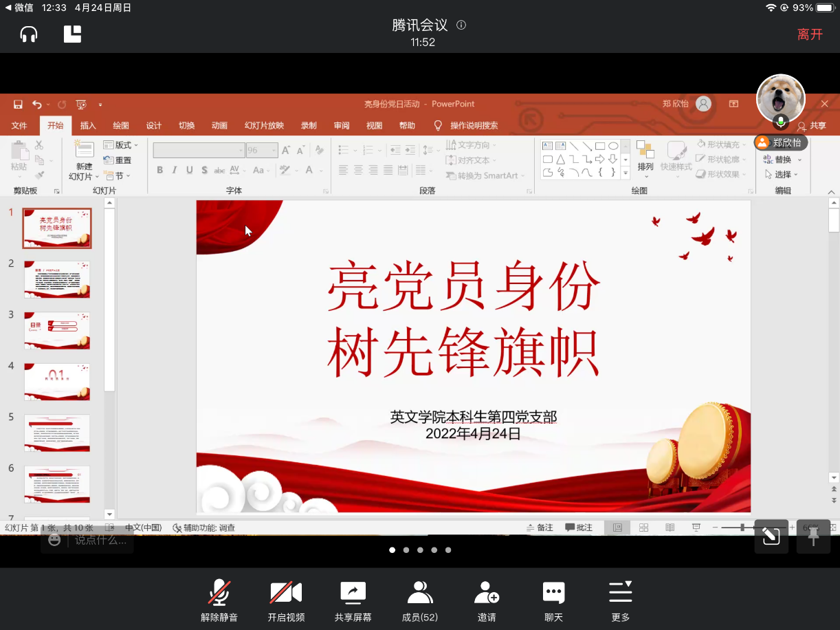Open the 插入 ribbon tab
Image resolution: width=840 pixels, height=630 pixels.
point(88,126)
